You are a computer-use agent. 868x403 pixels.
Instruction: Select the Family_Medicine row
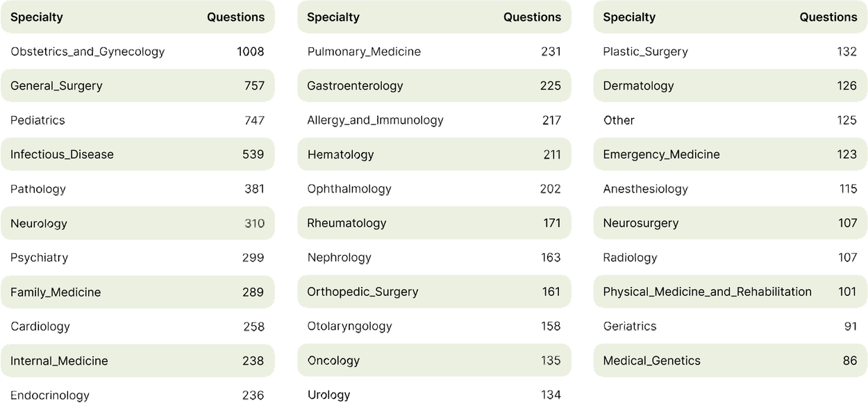tap(137, 292)
